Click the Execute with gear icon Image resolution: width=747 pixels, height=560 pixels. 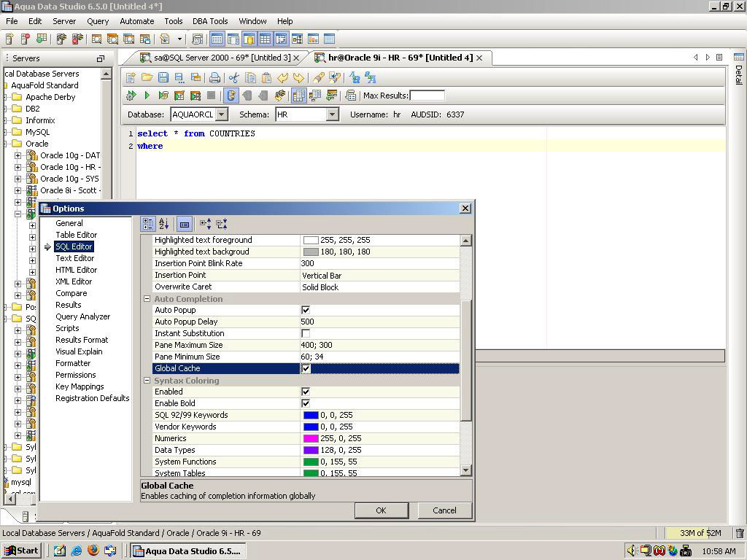[x=131, y=96]
